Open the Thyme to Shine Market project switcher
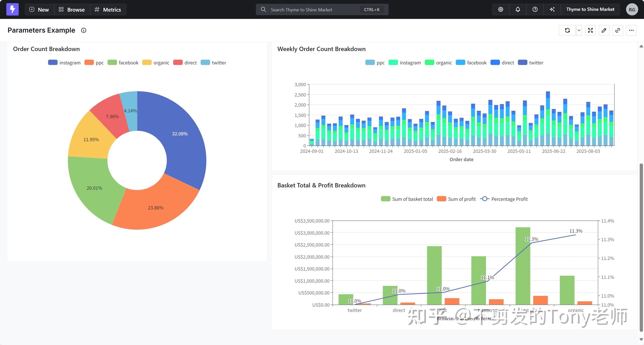 [590, 9]
